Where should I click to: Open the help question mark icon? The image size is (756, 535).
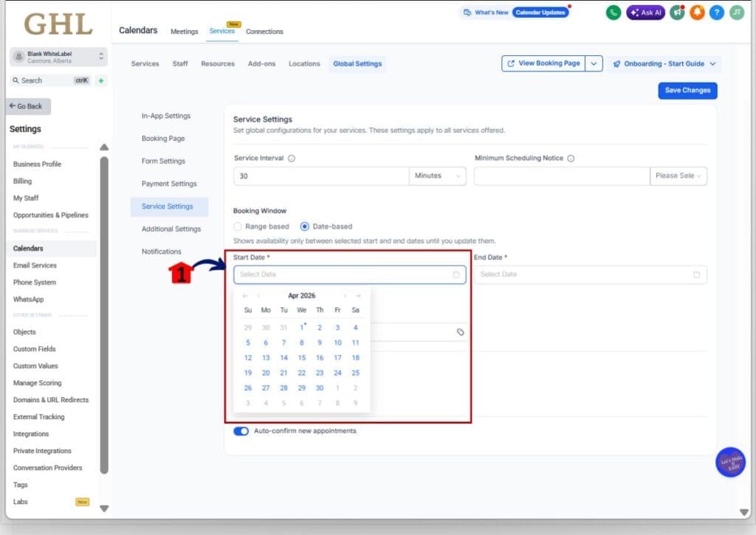pyautogui.click(x=717, y=13)
